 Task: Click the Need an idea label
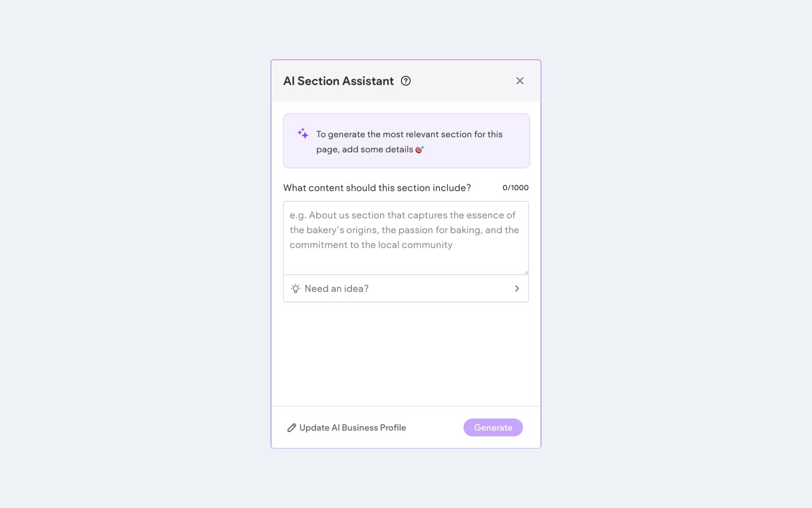pyautogui.click(x=337, y=288)
